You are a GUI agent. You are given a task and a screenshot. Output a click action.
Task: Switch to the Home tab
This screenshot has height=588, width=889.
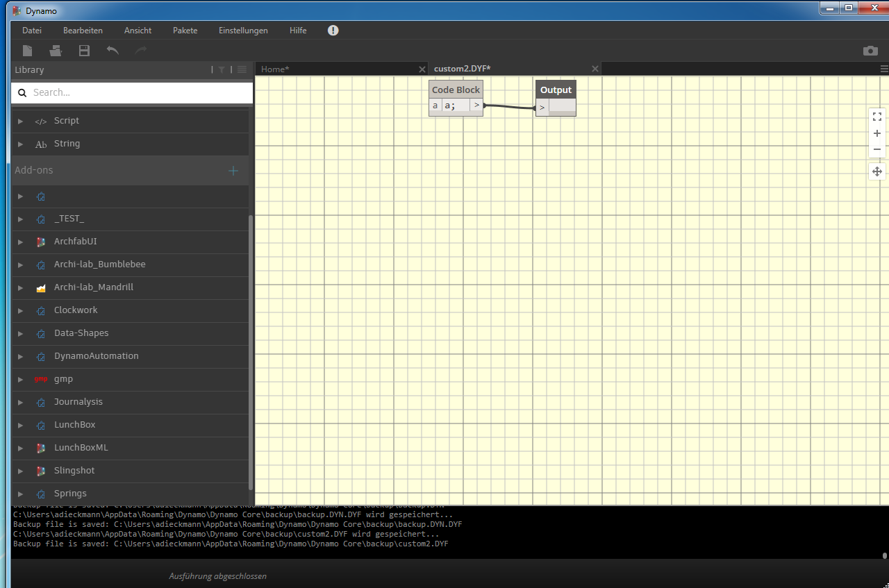(x=276, y=69)
